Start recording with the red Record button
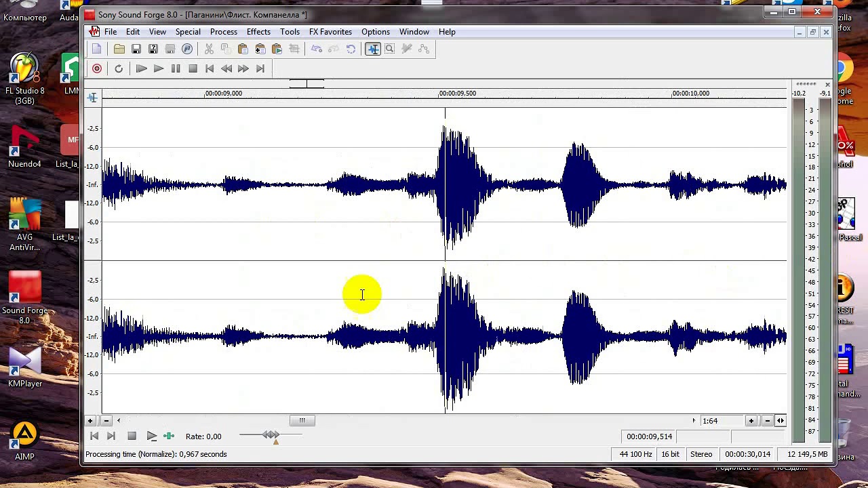This screenshot has height=488, width=868. (x=97, y=68)
